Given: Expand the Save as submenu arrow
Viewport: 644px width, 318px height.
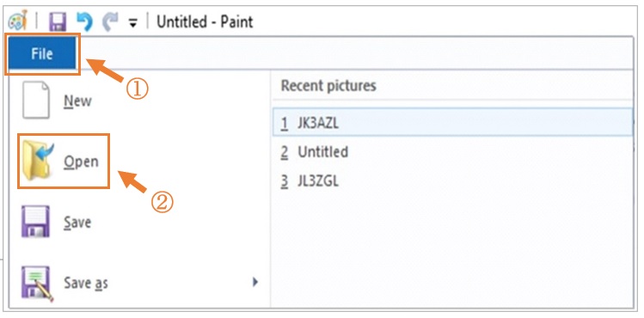Looking at the screenshot, I should tap(255, 282).
